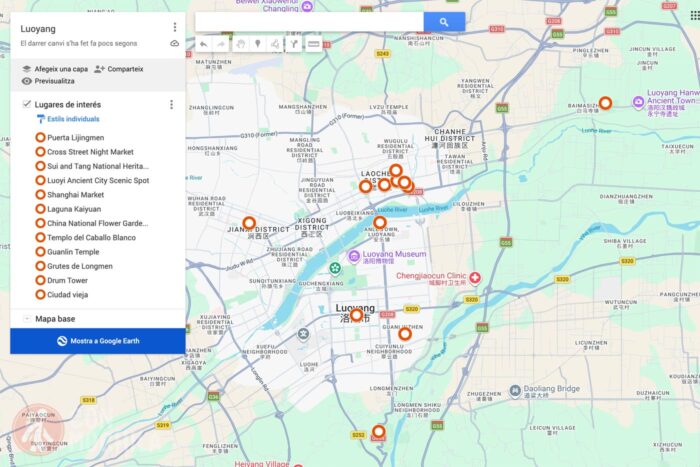Select Cross Street Night Market item
700x467 pixels.
coord(90,152)
